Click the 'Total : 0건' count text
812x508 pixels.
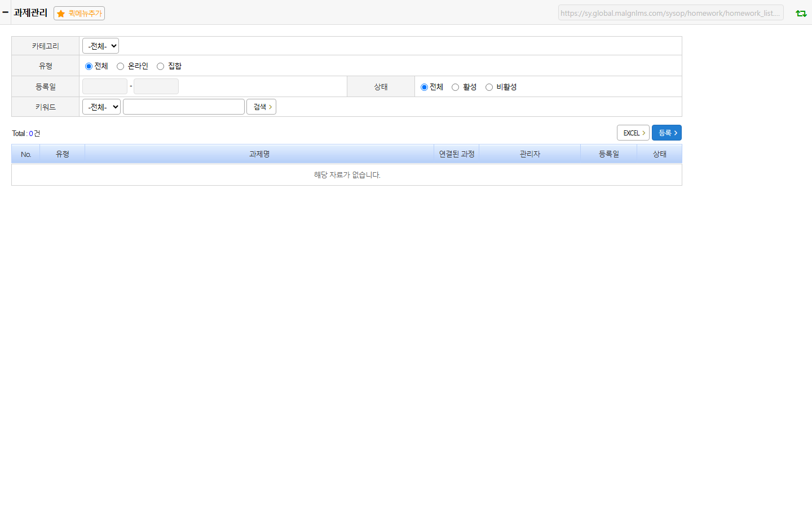pyautogui.click(x=26, y=133)
